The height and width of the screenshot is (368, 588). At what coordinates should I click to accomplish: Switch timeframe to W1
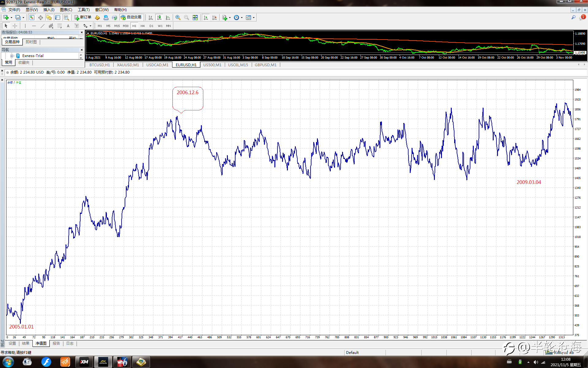(x=160, y=26)
